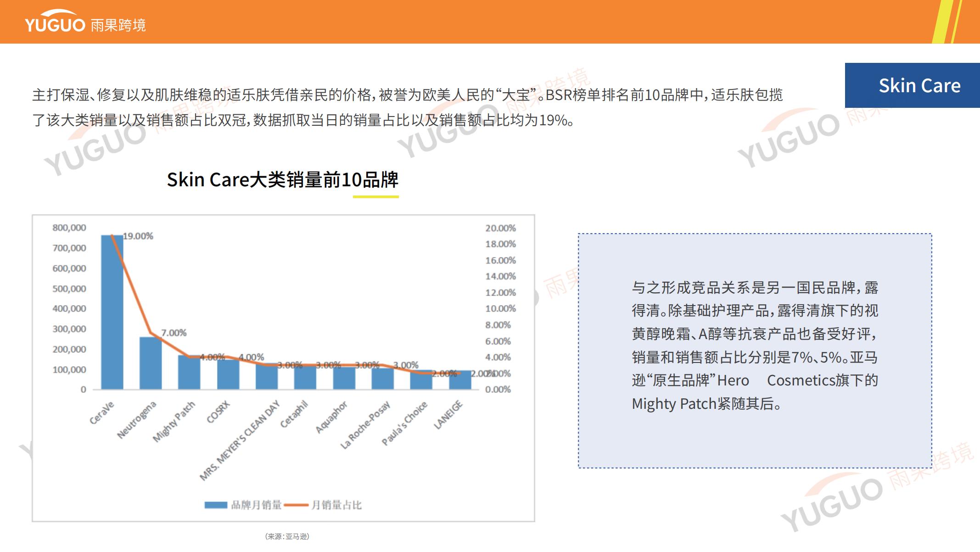Click the blue 品牌月销量 legend swatch
The image size is (980, 552).
216,505
